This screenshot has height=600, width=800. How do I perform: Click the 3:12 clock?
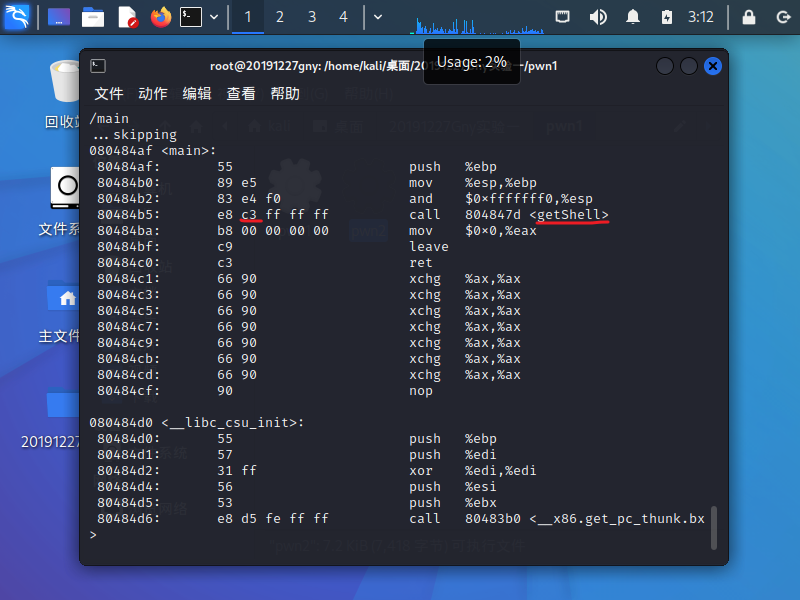[701, 17]
